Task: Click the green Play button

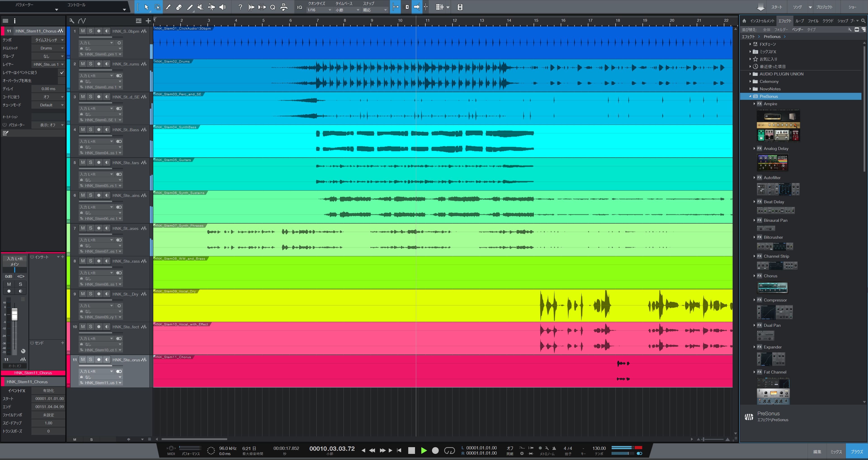Action: click(424, 450)
